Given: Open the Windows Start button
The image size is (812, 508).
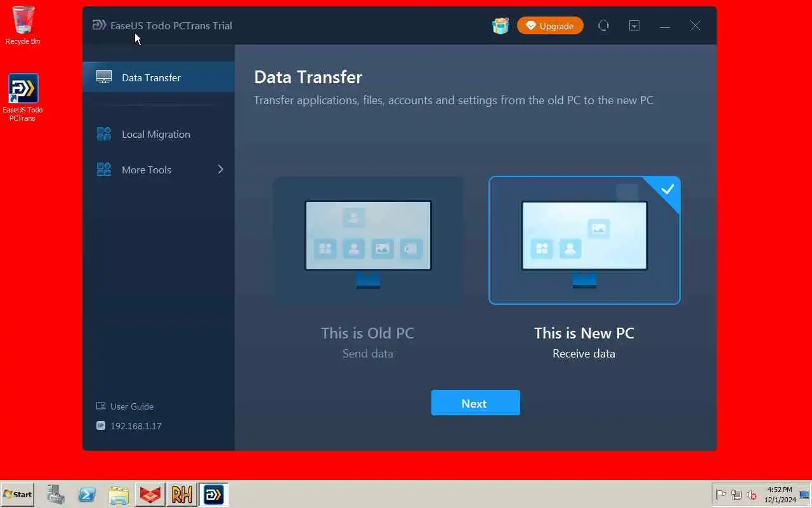Looking at the screenshot, I should coord(17,494).
